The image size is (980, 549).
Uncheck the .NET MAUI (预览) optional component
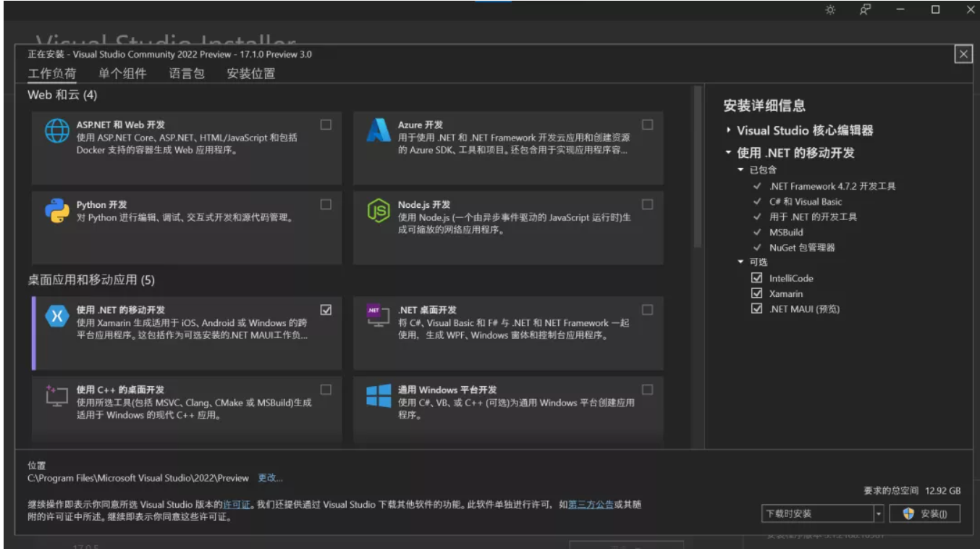point(757,309)
